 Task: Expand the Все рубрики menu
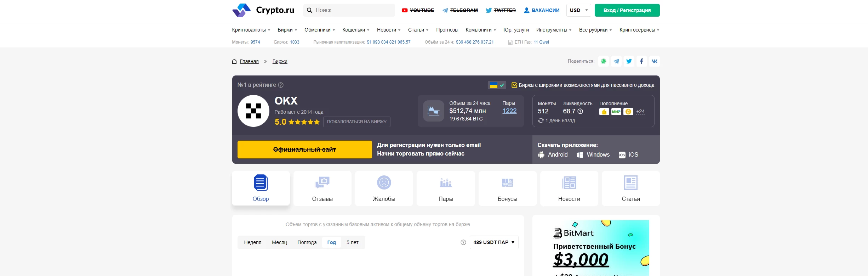click(595, 30)
